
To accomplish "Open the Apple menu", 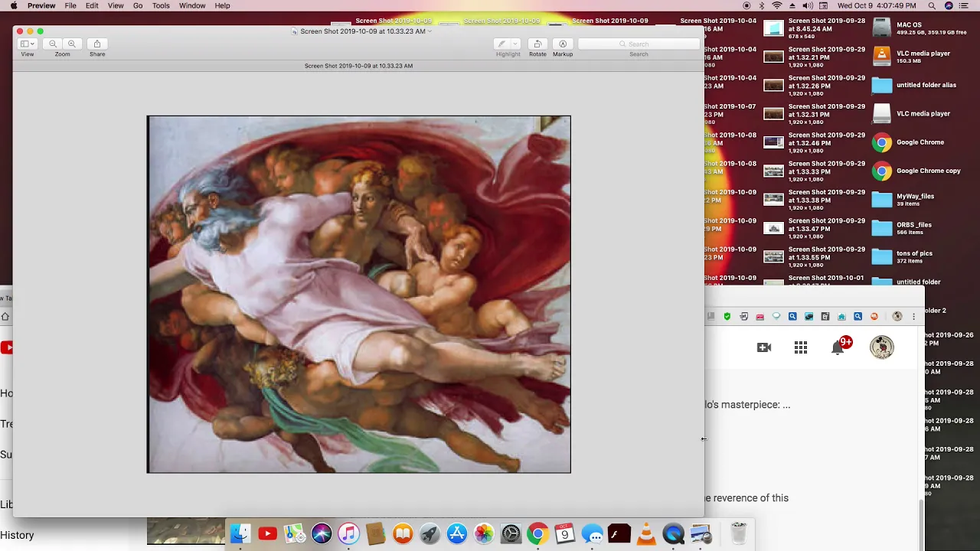I will [x=13, y=5].
